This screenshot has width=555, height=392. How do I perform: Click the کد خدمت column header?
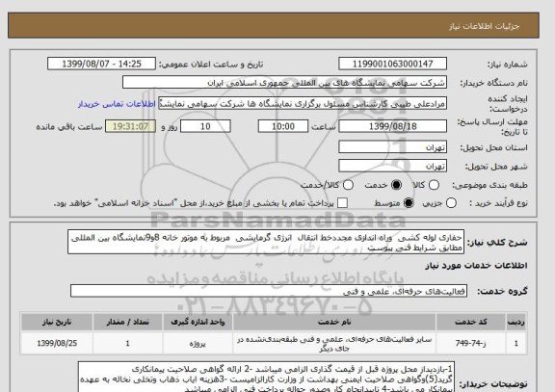tap(471, 322)
